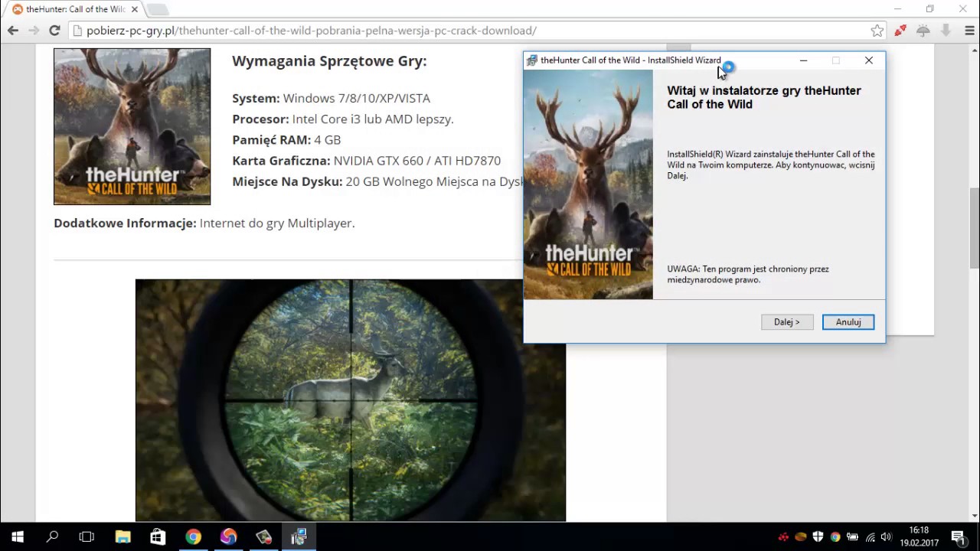Open a new browser tab
Image resolution: width=980 pixels, height=551 pixels.
point(157,9)
